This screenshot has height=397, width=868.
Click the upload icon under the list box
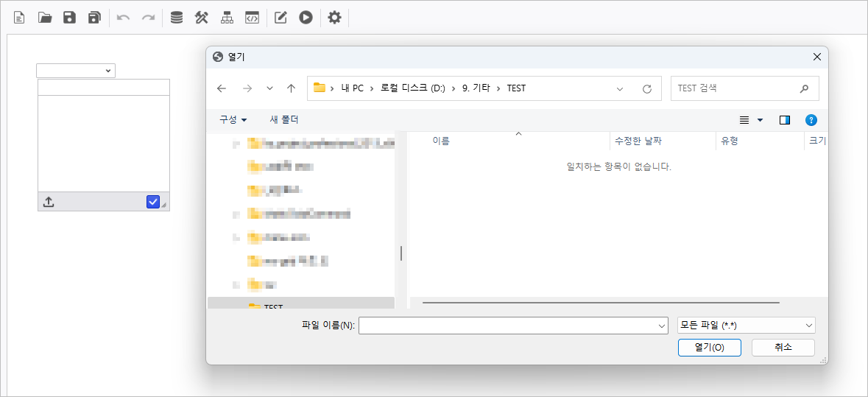(49, 202)
